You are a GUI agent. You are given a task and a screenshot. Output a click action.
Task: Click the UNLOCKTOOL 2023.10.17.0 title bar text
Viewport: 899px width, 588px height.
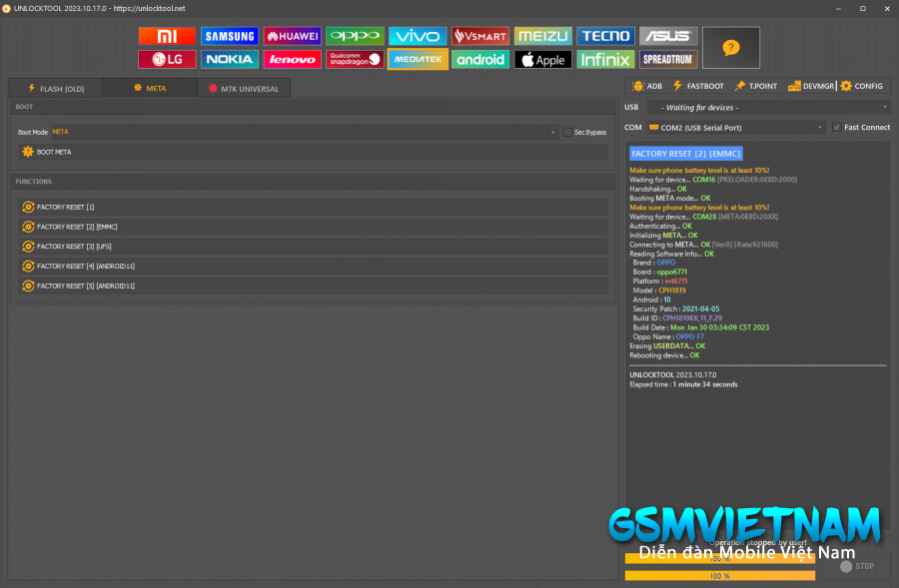99,9
